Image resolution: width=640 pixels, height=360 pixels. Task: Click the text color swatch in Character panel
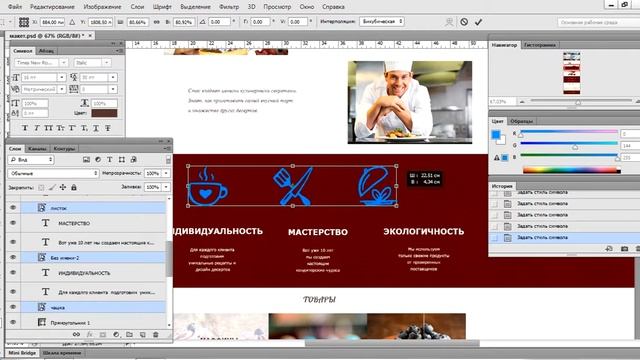coord(104,113)
